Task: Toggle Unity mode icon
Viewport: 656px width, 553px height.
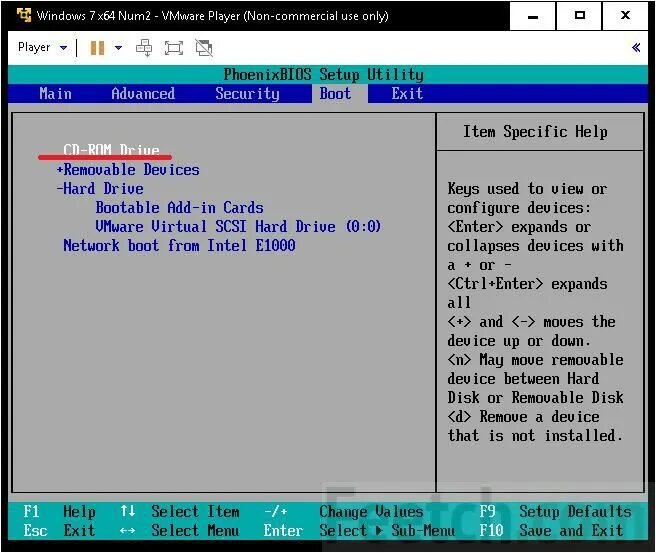Action: 204,48
